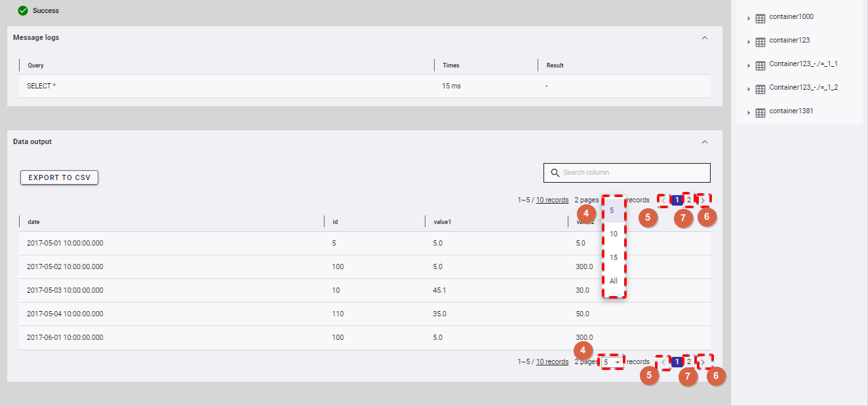
Task: Click the Export to CSV button
Action: (59, 177)
